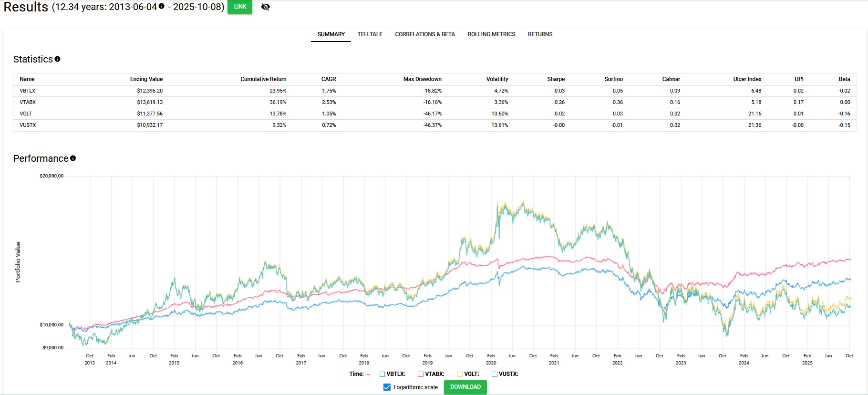Click Ulcer Index value 21.36
Image resolution: width=868 pixels, height=395 pixels.
755,125
